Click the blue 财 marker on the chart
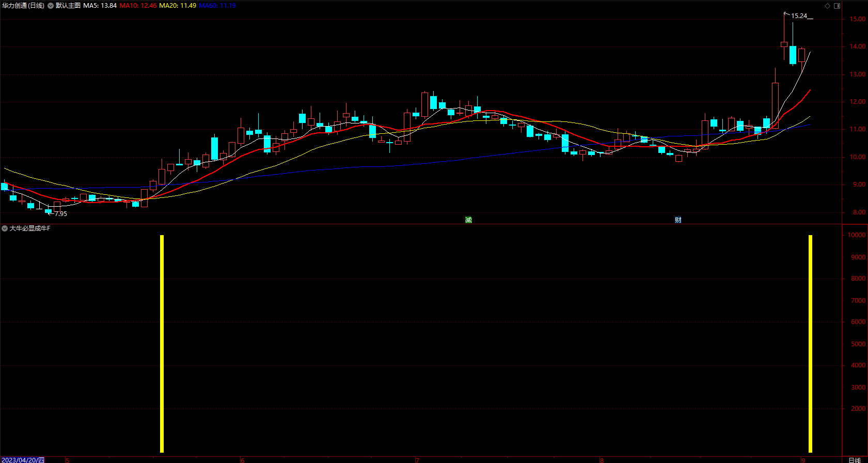868x463 pixels. [x=678, y=220]
